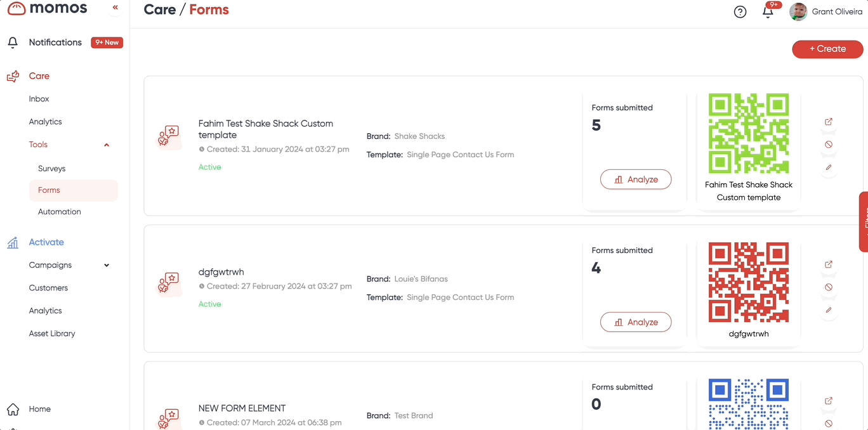The height and width of the screenshot is (430, 868).
Task: Click title "Fahim Test Shake Shack Custom template"
Action: tap(266, 129)
